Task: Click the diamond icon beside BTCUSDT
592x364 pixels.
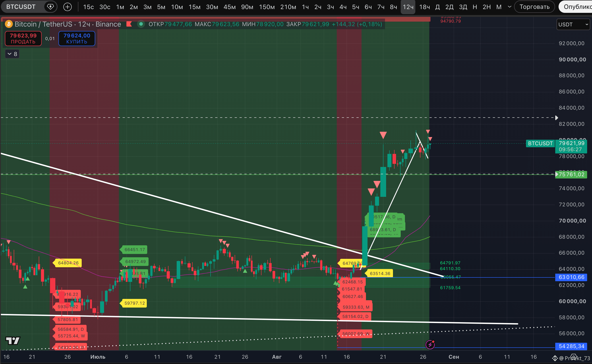Action: [50, 7]
